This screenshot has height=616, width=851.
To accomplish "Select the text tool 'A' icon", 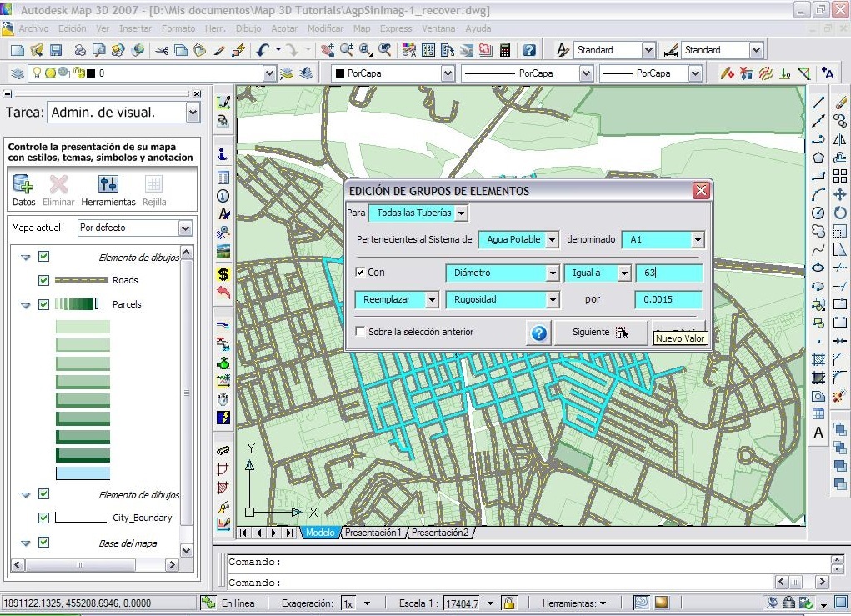I will [x=818, y=433].
